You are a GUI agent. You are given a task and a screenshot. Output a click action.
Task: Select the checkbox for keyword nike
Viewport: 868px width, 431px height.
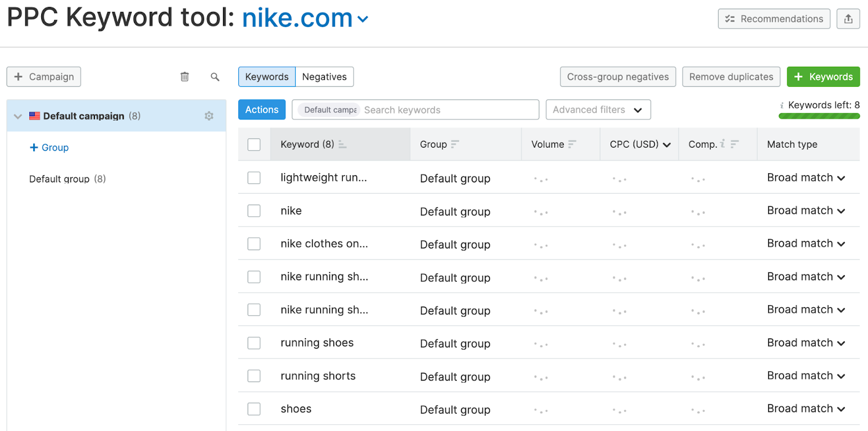tap(254, 211)
